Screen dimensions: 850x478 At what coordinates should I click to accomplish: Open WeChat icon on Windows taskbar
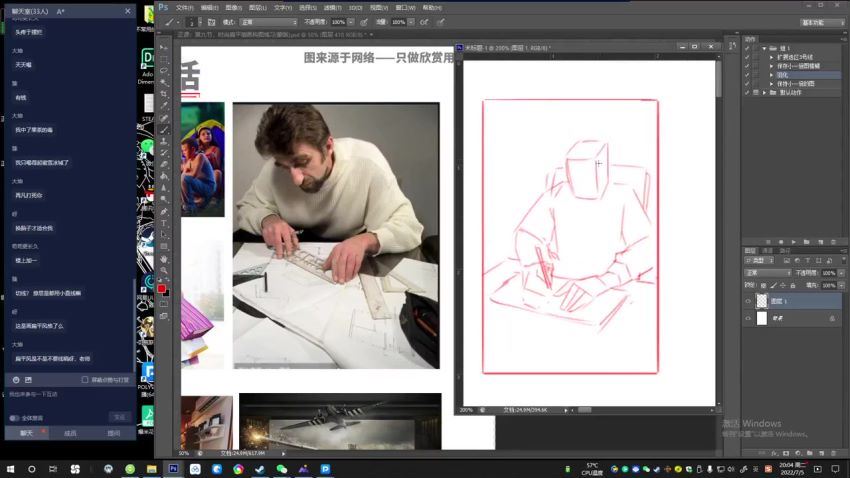pyautogui.click(x=281, y=469)
